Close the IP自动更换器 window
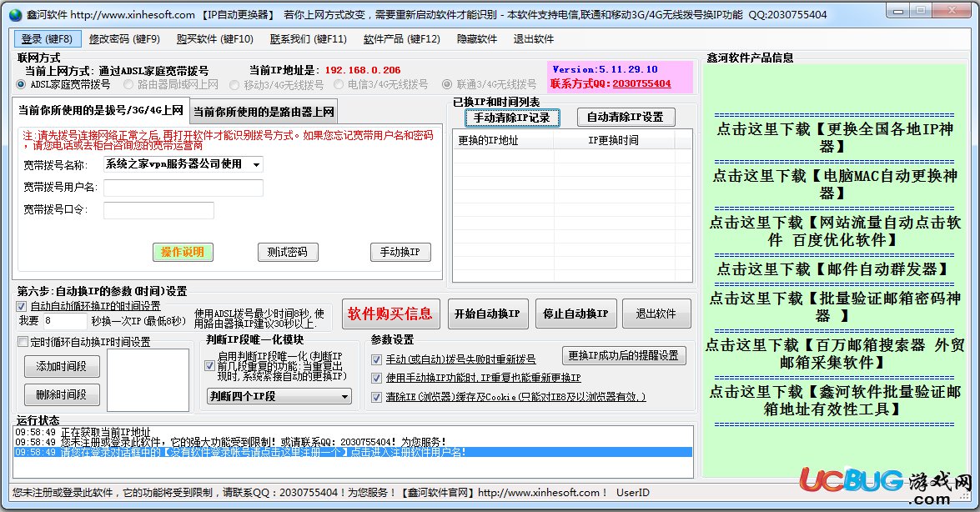The width and height of the screenshot is (980, 512). (952, 11)
